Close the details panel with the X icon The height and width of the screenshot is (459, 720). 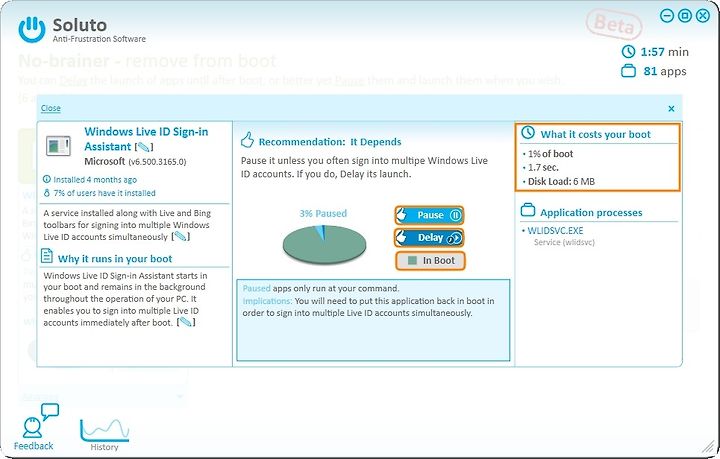(x=671, y=109)
